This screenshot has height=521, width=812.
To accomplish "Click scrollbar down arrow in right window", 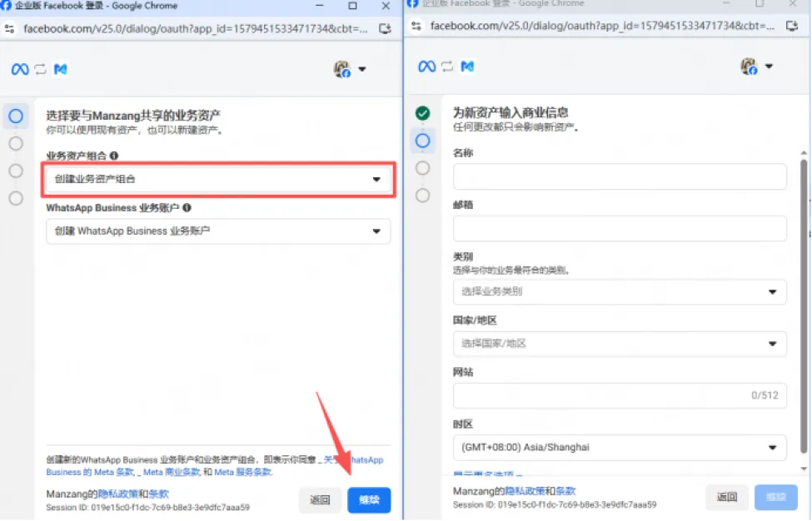I will [804, 469].
